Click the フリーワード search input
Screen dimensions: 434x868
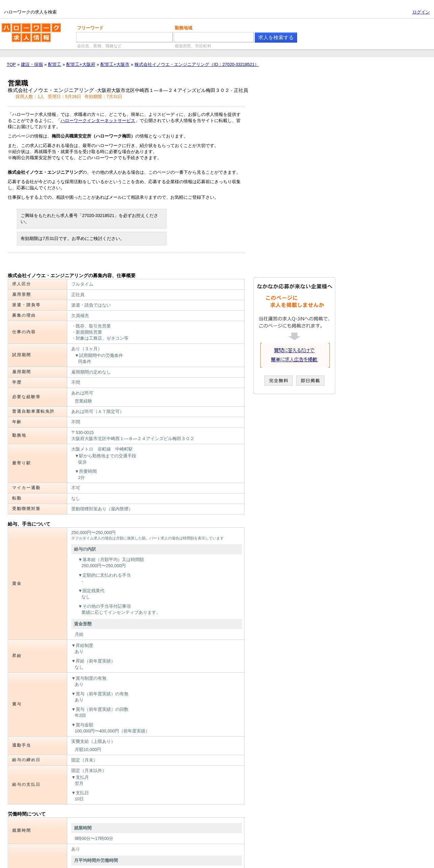pos(124,37)
